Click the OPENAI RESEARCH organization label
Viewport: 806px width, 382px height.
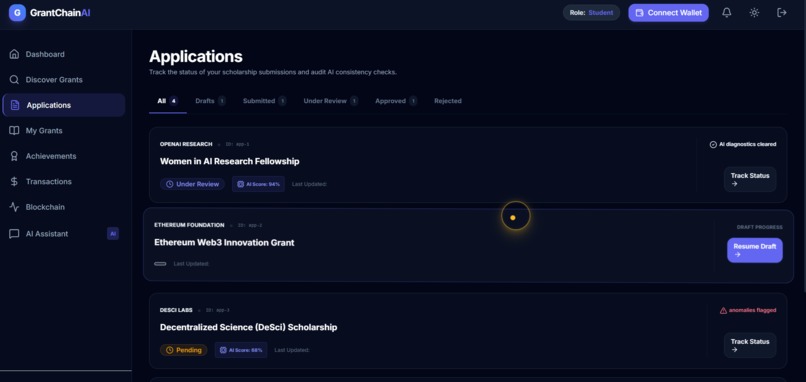tap(186, 144)
